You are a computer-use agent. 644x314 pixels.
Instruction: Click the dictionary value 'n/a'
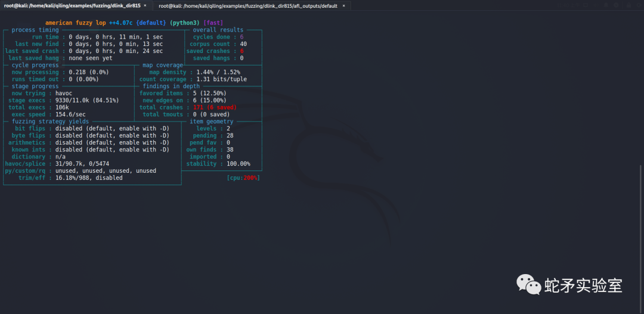click(60, 156)
